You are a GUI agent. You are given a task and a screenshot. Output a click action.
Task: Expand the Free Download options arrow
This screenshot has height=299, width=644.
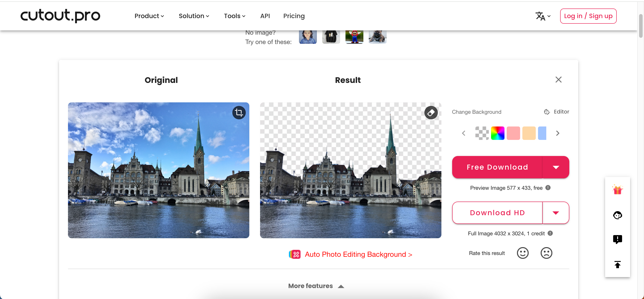tap(556, 167)
